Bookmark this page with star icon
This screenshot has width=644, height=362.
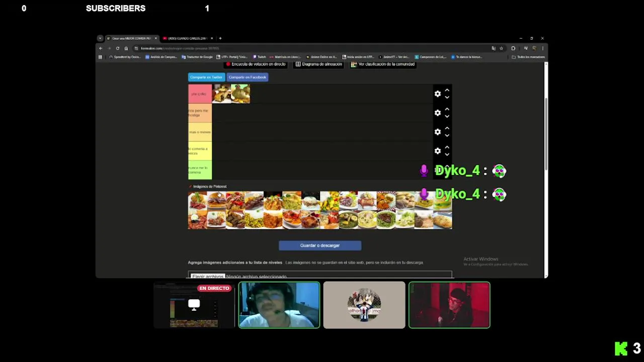pos(501,48)
